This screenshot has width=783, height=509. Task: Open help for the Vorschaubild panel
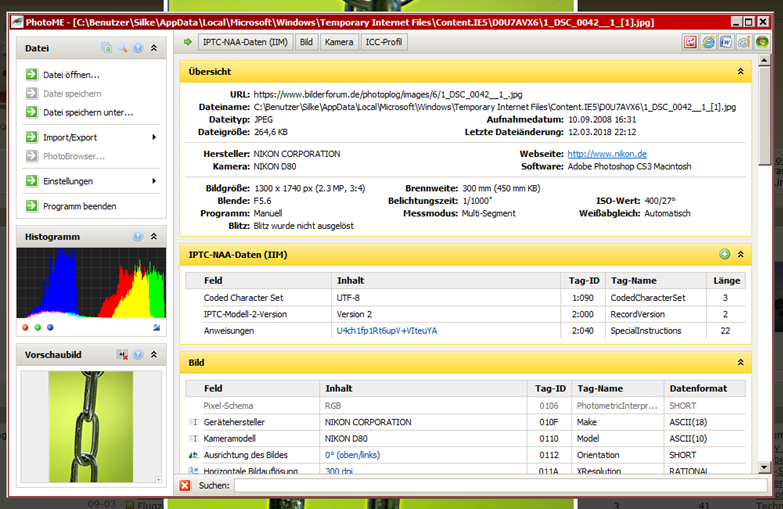(138, 354)
